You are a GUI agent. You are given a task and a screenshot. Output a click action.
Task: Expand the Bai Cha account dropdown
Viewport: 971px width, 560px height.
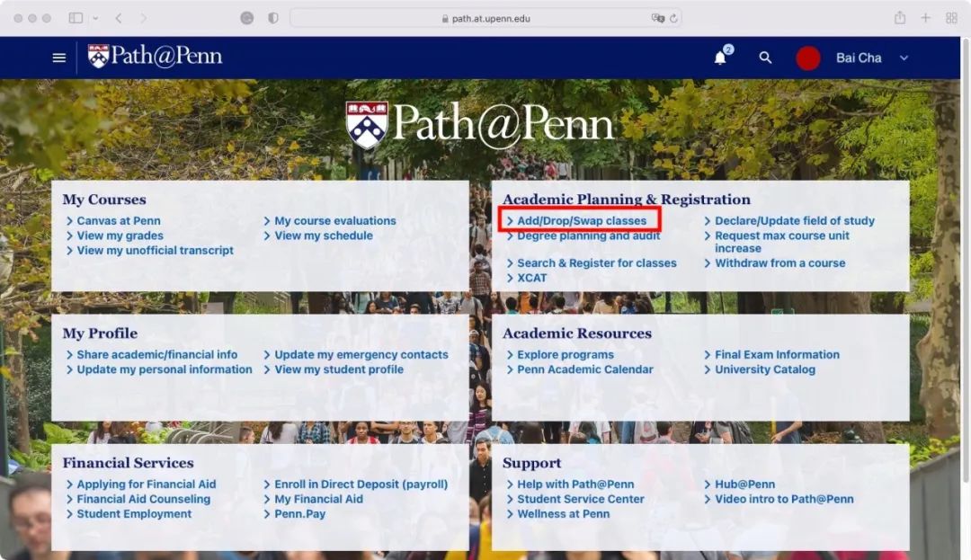click(x=904, y=58)
